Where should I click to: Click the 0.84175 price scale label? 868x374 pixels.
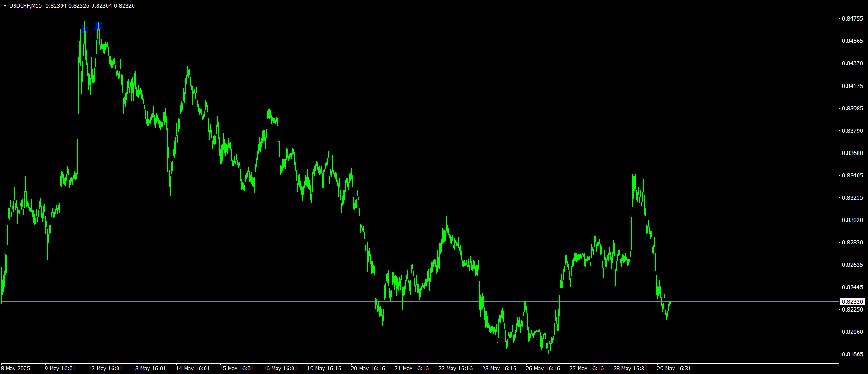pyautogui.click(x=852, y=86)
